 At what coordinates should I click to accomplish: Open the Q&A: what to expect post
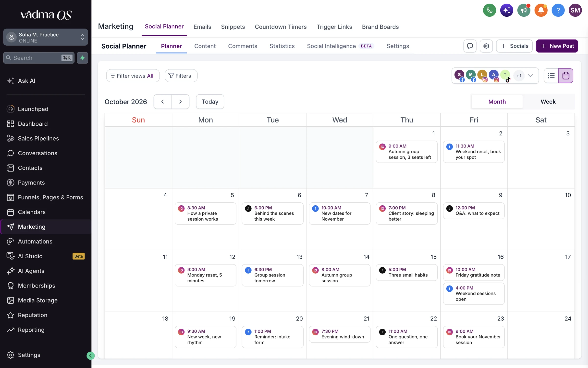coord(474,211)
